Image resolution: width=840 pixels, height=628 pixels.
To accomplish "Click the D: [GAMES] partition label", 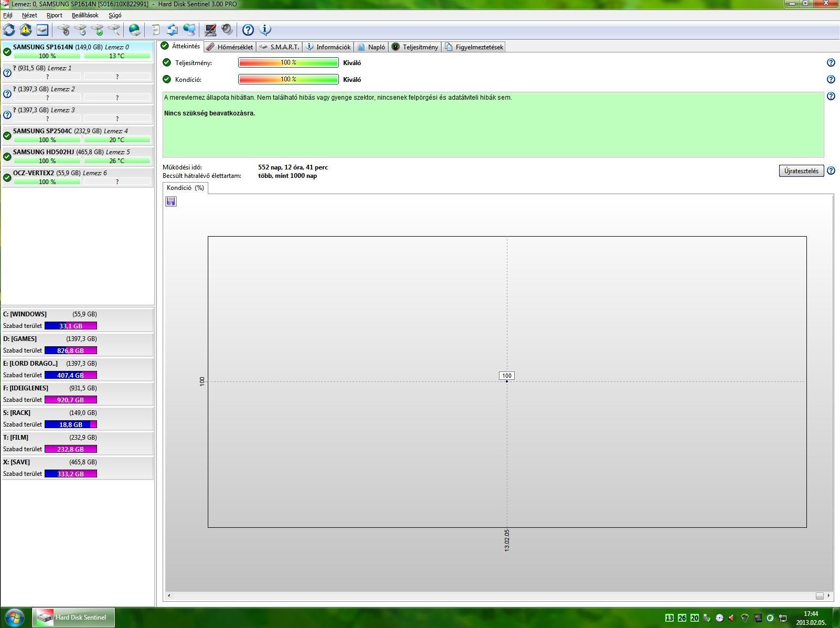I will [x=20, y=339].
